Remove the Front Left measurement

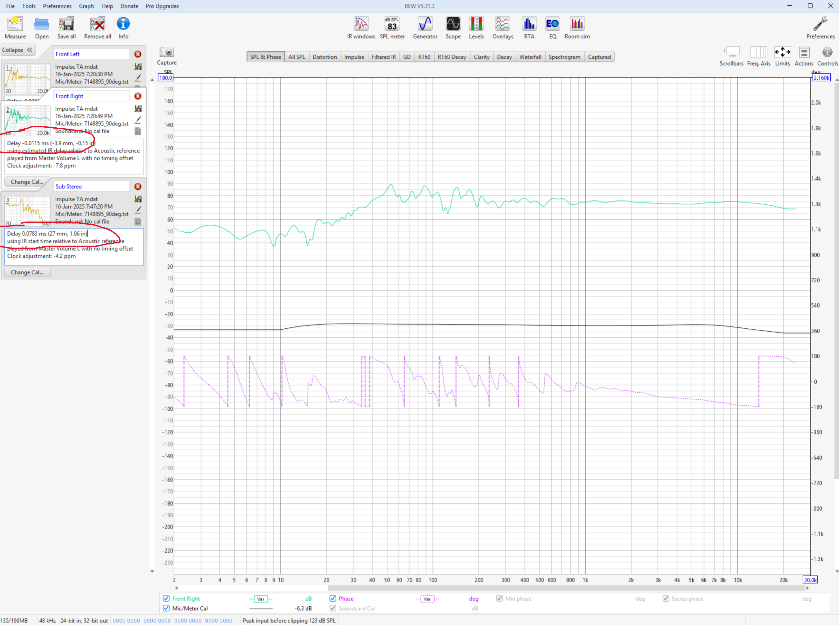coord(138,54)
